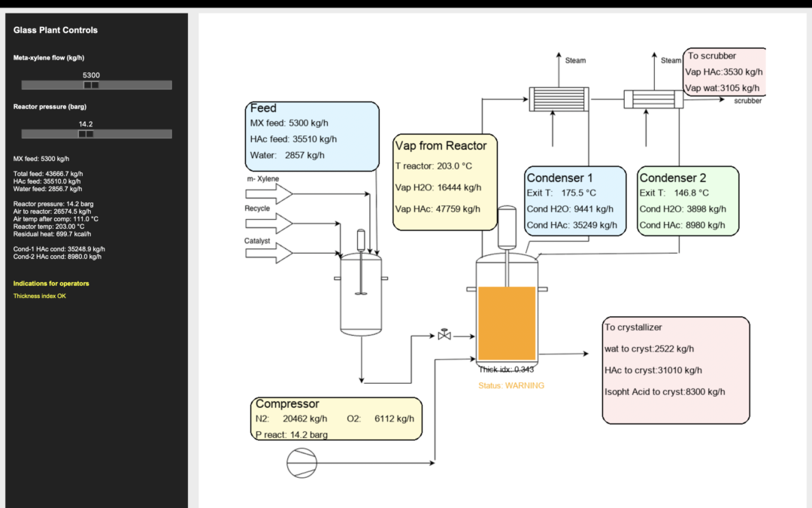Click sidebar 'Air to reactor: 26574.5 kg/h'
The height and width of the screenshot is (508, 812).
coord(52,211)
